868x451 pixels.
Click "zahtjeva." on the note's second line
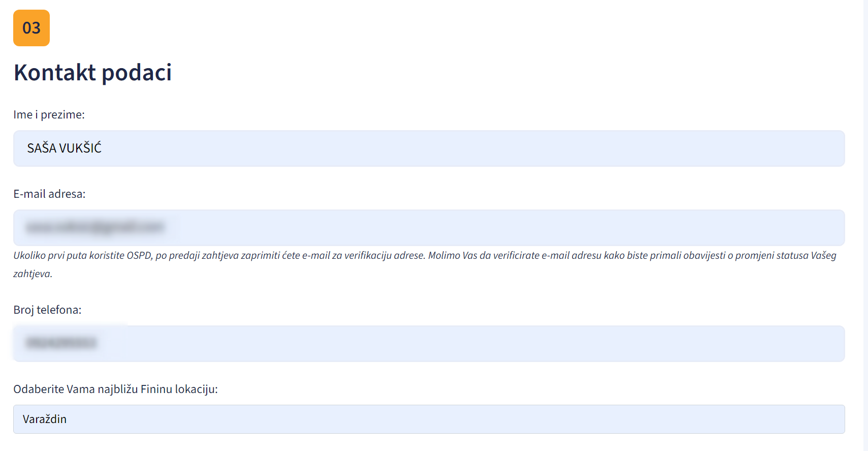[x=33, y=274]
